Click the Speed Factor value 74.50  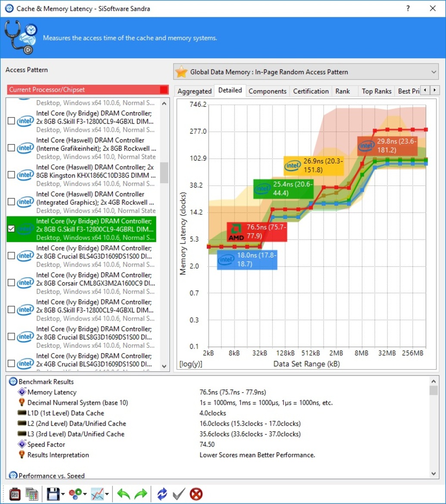(x=207, y=444)
